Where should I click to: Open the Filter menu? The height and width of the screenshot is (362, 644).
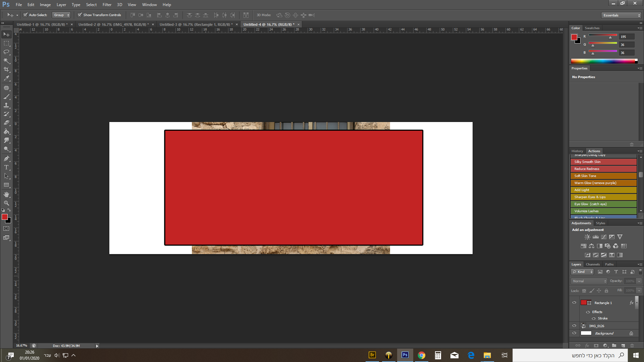click(x=107, y=4)
